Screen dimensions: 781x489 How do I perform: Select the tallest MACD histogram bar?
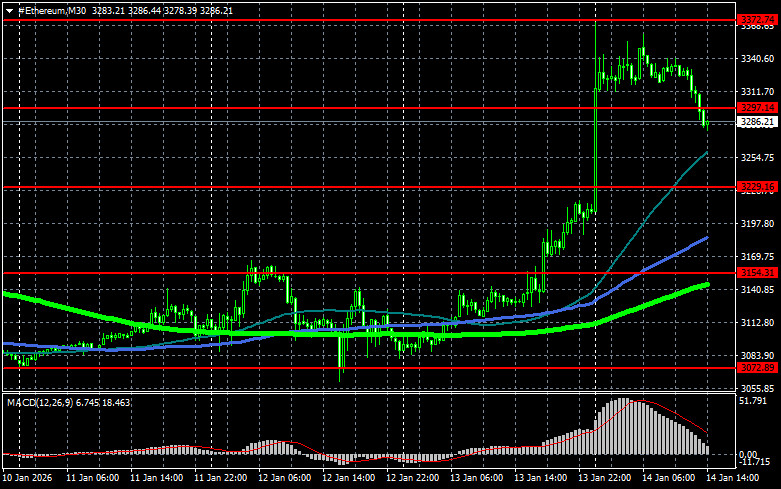pyautogui.click(x=624, y=426)
